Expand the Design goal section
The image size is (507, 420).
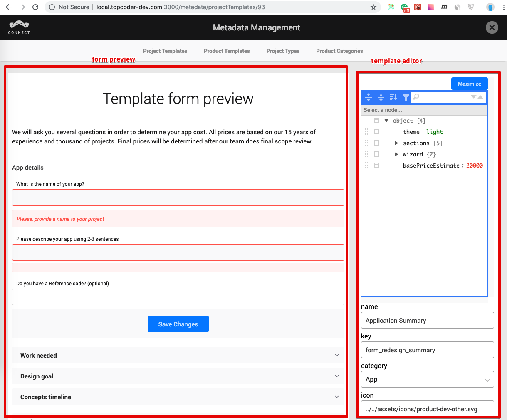pyautogui.click(x=178, y=376)
